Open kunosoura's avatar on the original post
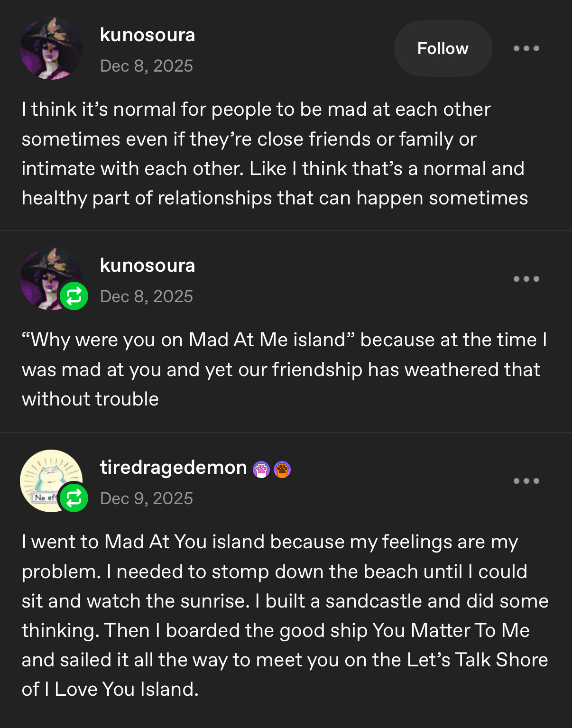Screen dimensions: 572x728 [51, 48]
